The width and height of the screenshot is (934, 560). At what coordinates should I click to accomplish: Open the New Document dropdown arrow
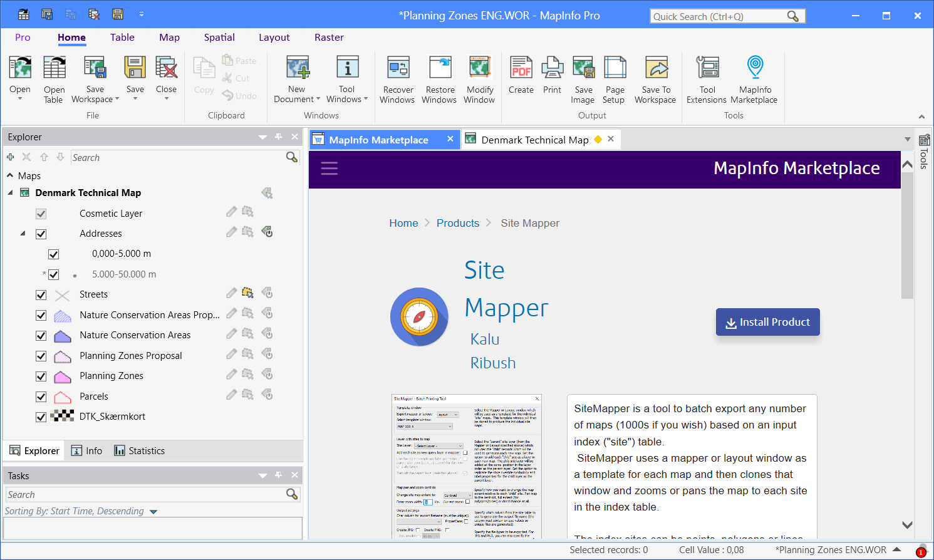click(318, 99)
